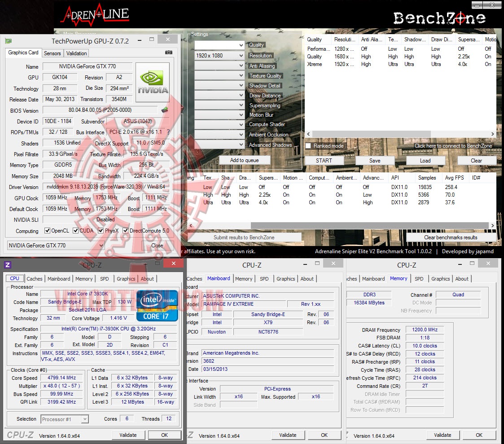The image size is (504, 444).
Task: Click the results list horizontal scrollbar thumb
Action: 369,225
